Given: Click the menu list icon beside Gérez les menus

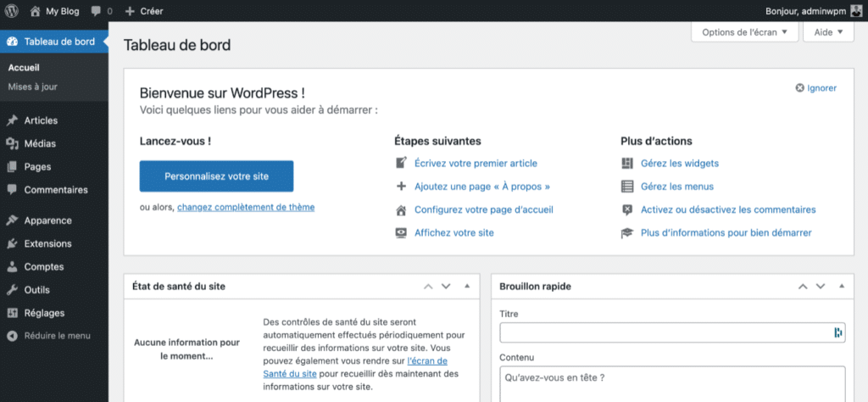Looking at the screenshot, I should (x=627, y=187).
